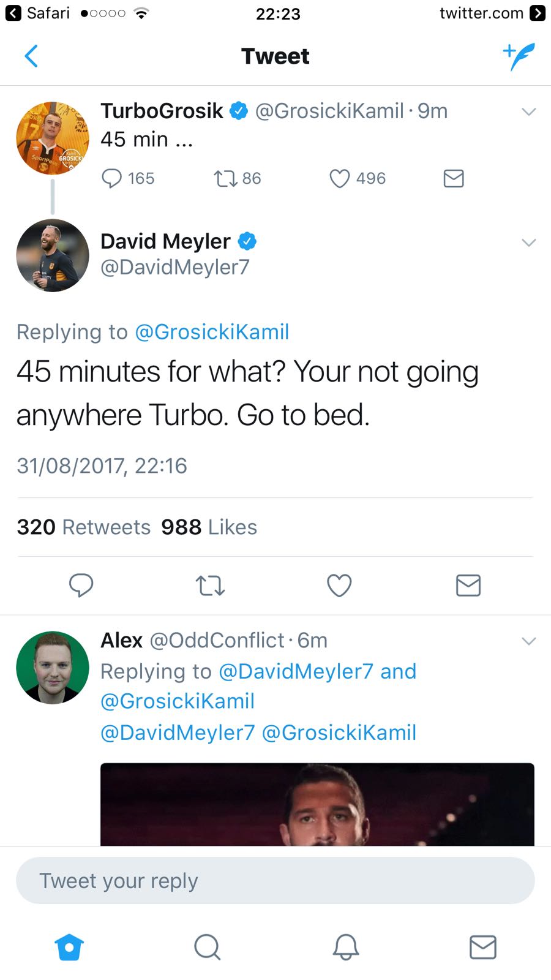The width and height of the screenshot is (551, 980).
Task: Retweet TurboGrosik's 45 min tweet
Action: coord(225,178)
